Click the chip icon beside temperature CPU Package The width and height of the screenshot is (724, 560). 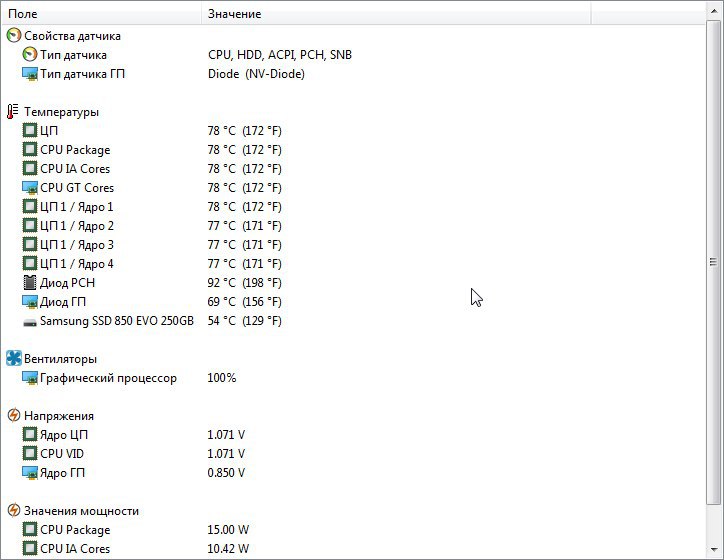[30, 150]
